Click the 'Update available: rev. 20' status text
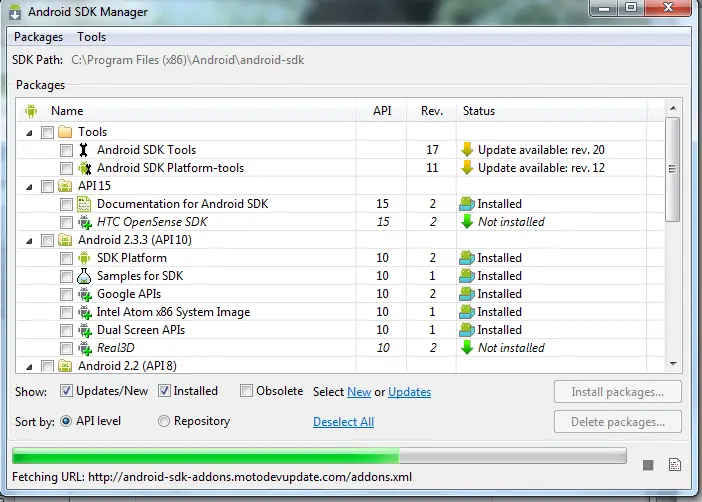 pyautogui.click(x=541, y=150)
